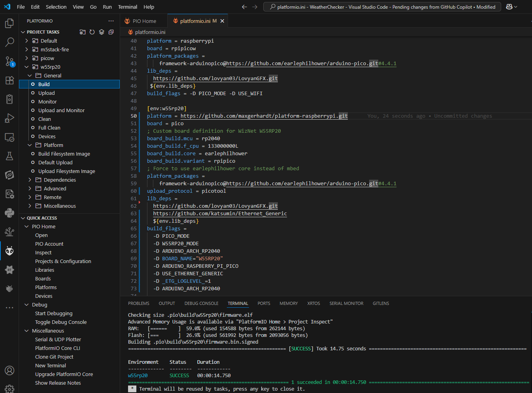Open the Testing flask view

click(9, 156)
